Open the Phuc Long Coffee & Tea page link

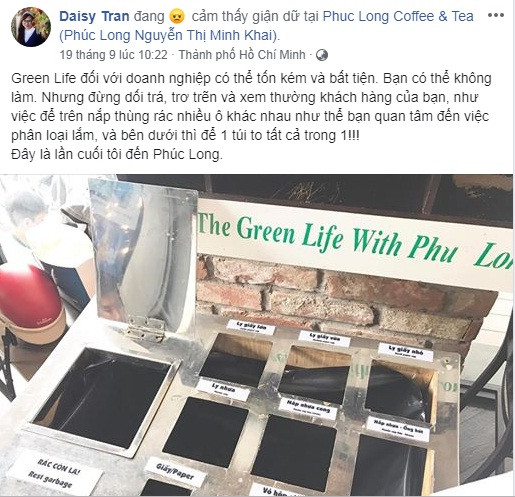click(x=398, y=16)
